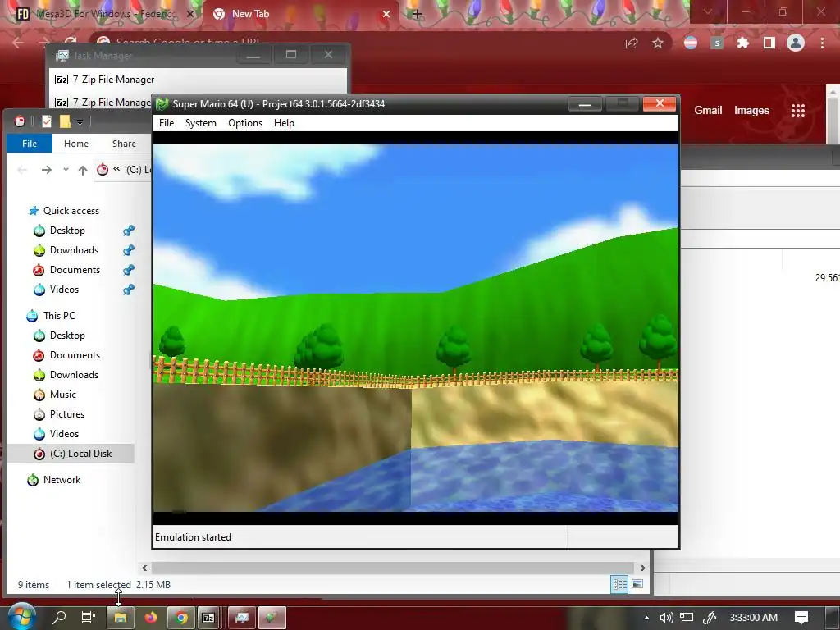Image resolution: width=840 pixels, height=630 pixels.
Task: Open the Chrome three-dot menu
Action: tap(822, 43)
